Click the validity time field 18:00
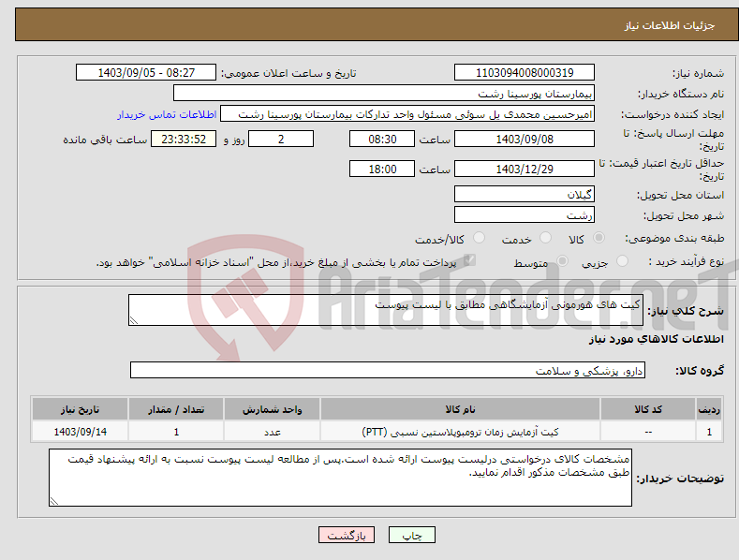Viewport: 739px width, 560px height. click(382, 169)
